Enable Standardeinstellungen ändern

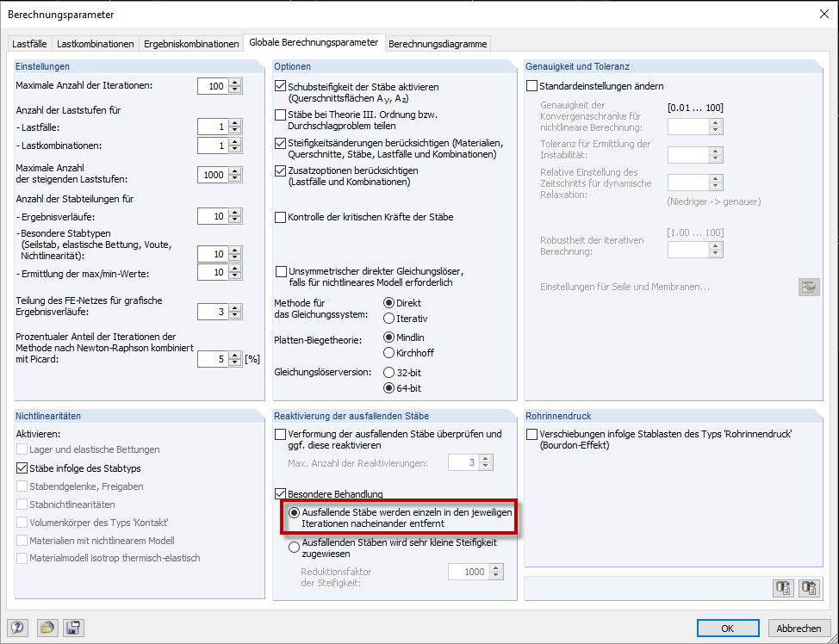(x=532, y=85)
